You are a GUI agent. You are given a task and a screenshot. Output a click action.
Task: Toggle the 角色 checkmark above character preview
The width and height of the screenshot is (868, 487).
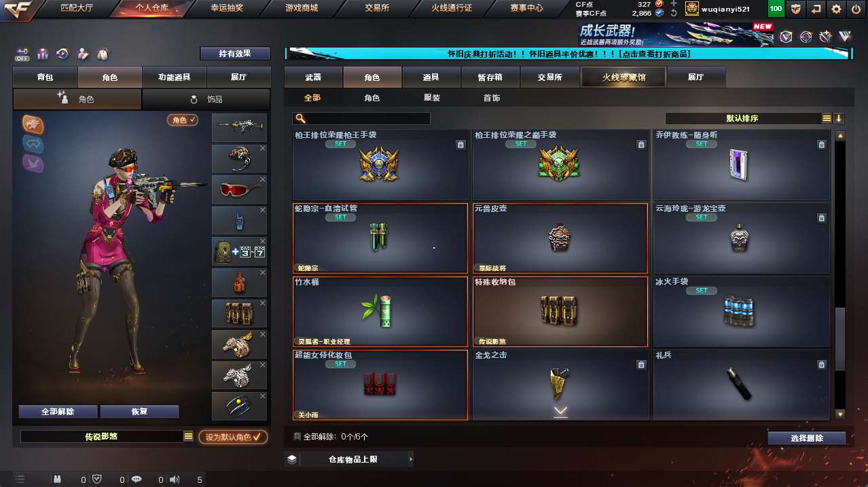[x=183, y=120]
